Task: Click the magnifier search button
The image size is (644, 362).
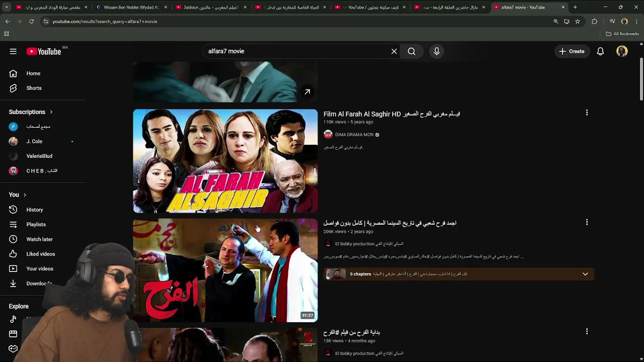Action: coord(412,51)
